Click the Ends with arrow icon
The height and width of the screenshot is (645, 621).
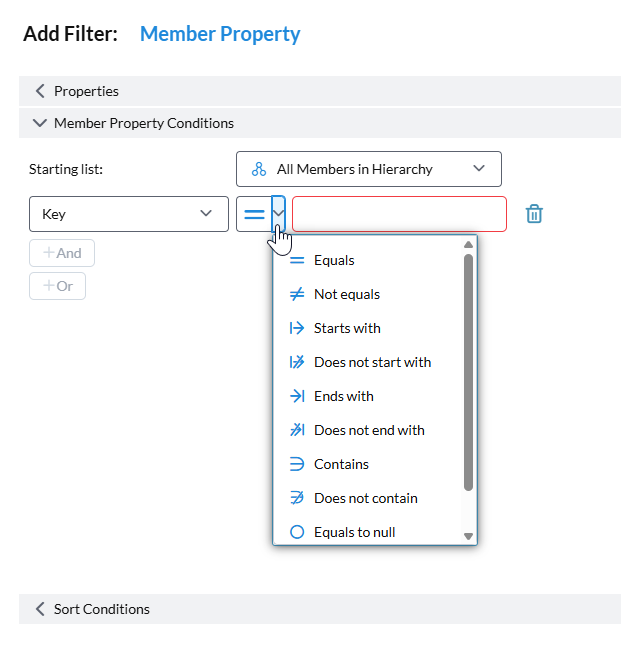point(296,396)
